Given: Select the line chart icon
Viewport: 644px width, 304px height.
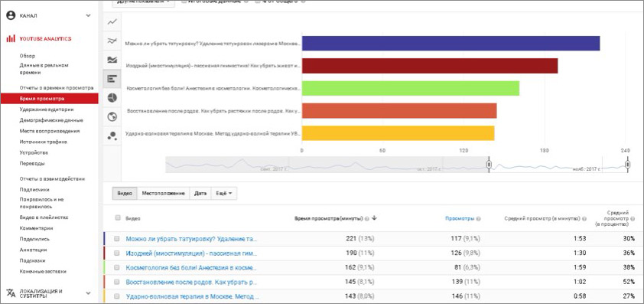Looking at the screenshot, I should 112,21.
